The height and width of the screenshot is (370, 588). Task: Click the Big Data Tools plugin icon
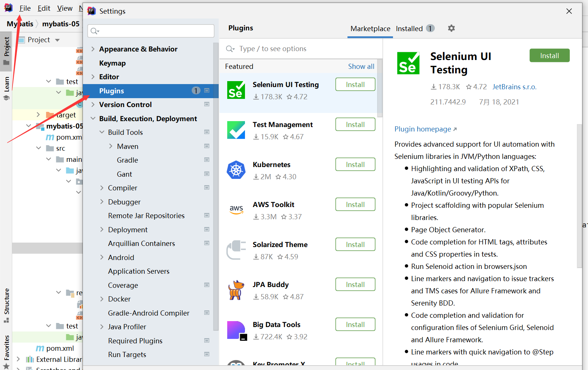[236, 330]
